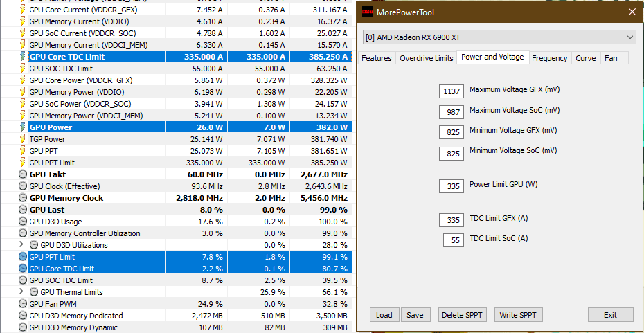Click the Load button

coord(384,315)
